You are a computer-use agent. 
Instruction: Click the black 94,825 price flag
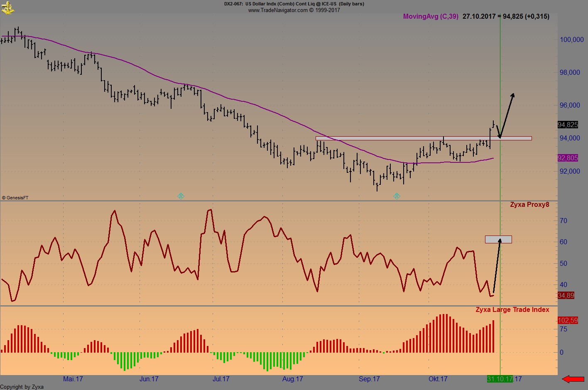568,125
